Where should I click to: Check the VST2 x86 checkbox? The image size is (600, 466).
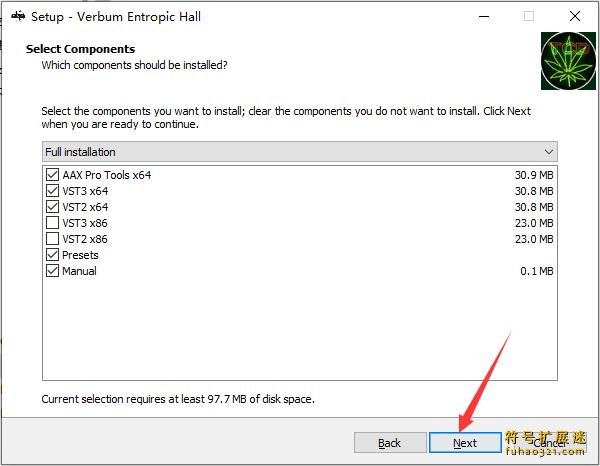click(x=53, y=239)
